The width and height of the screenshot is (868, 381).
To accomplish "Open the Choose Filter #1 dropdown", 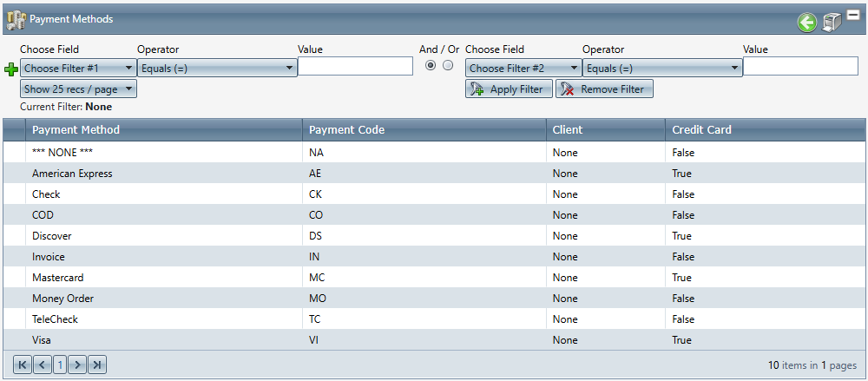I will pyautogui.click(x=79, y=68).
